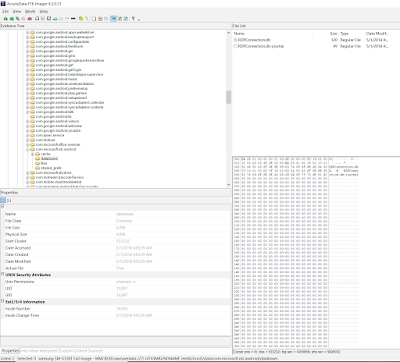
Task: Open the Help menu
Action: tap(44, 11)
